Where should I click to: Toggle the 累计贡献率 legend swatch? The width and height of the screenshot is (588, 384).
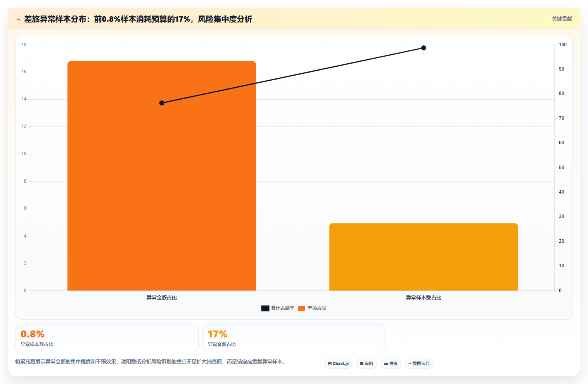265,308
